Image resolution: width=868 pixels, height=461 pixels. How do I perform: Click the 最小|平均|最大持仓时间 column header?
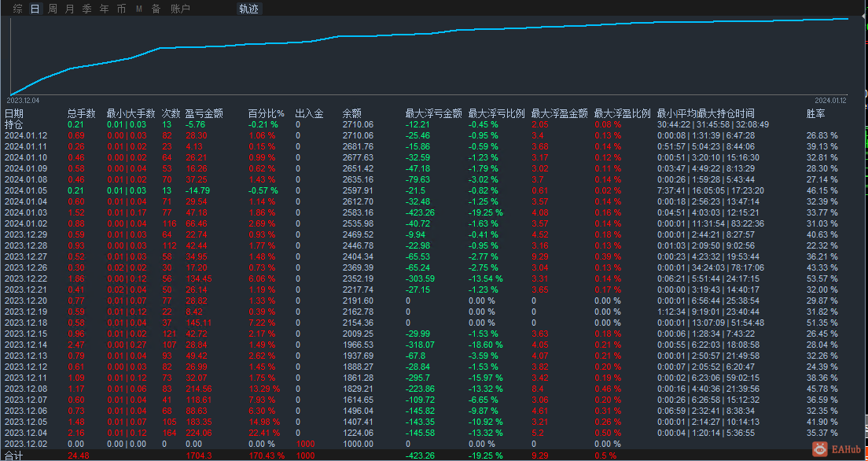[x=705, y=113]
